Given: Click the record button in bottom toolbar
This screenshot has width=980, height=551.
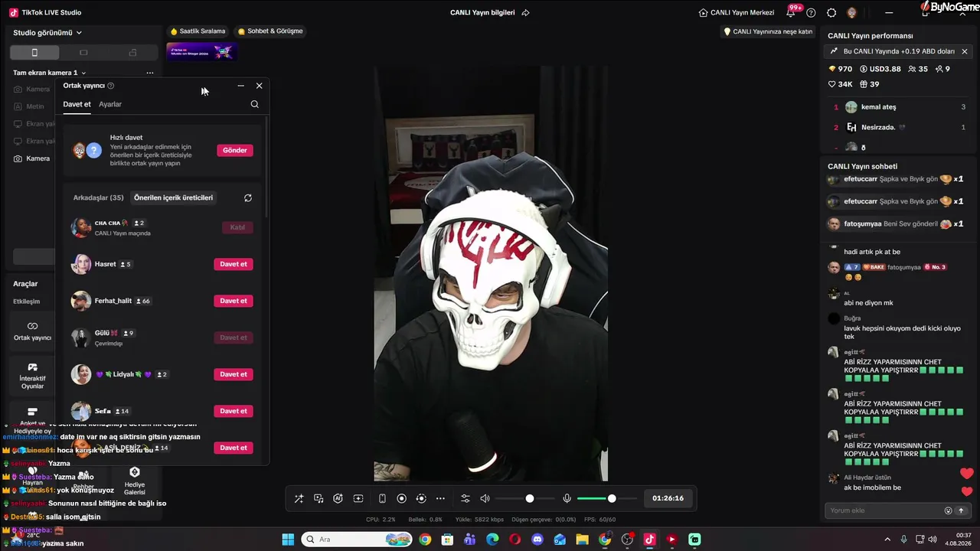Looking at the screenshot, I should (401, 498).
